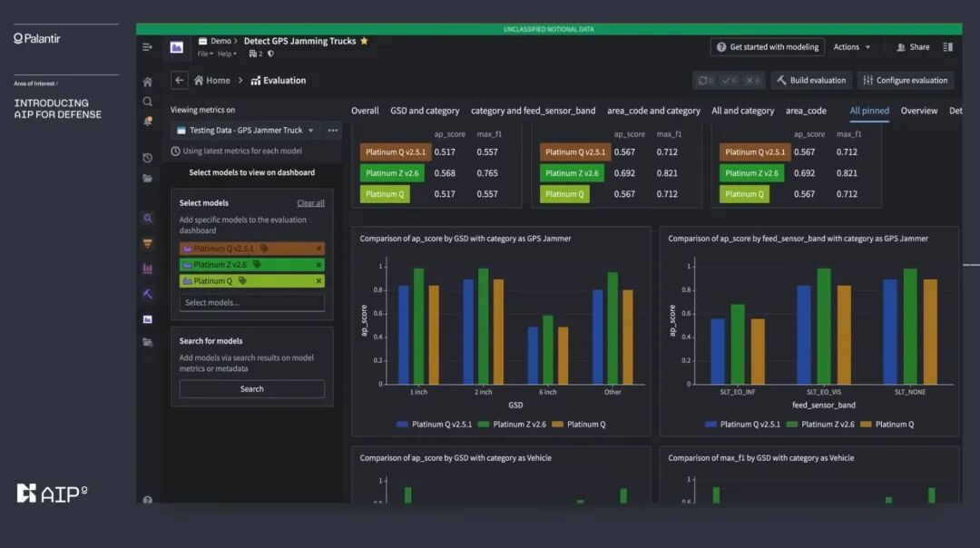Open the right side panel icon beside Share
980x548 pixels.
tap(947, 47)
